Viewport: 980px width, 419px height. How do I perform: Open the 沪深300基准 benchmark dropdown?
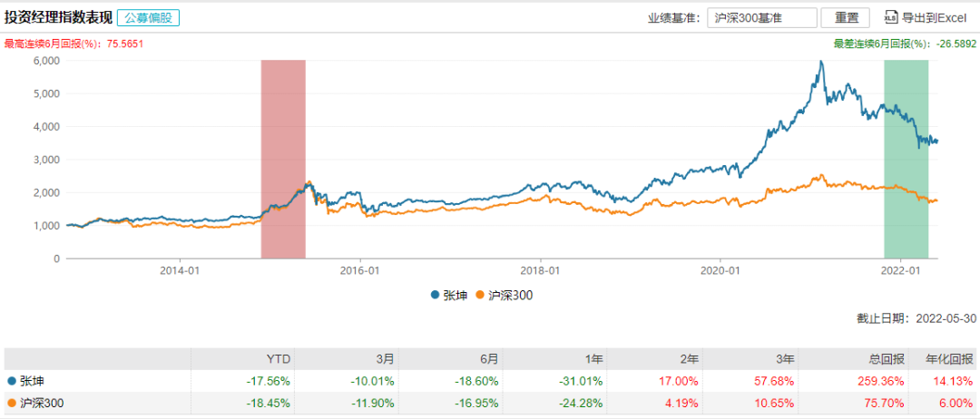(760, 17)
